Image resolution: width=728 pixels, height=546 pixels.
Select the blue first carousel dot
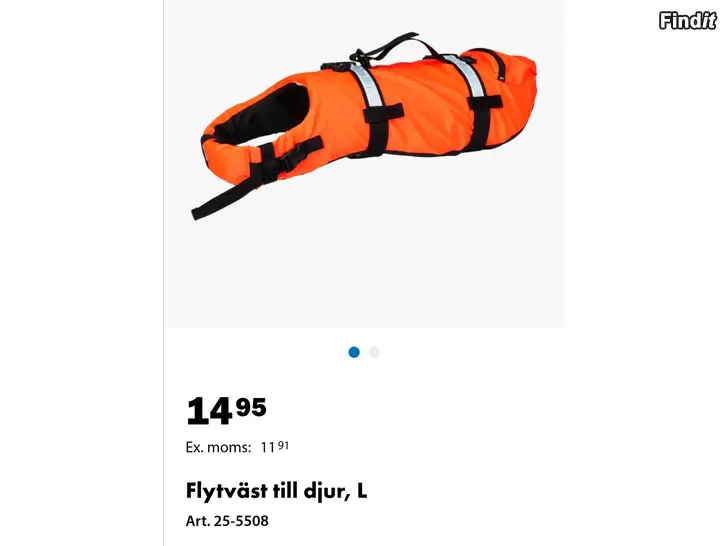[354, 352]
